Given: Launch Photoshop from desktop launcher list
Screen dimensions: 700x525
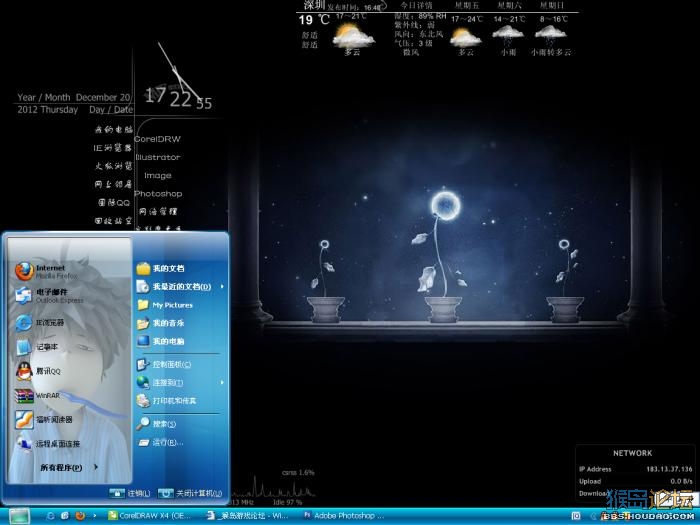Looking at the screenshot, I should pyautogui.click(x=158, y=194).
